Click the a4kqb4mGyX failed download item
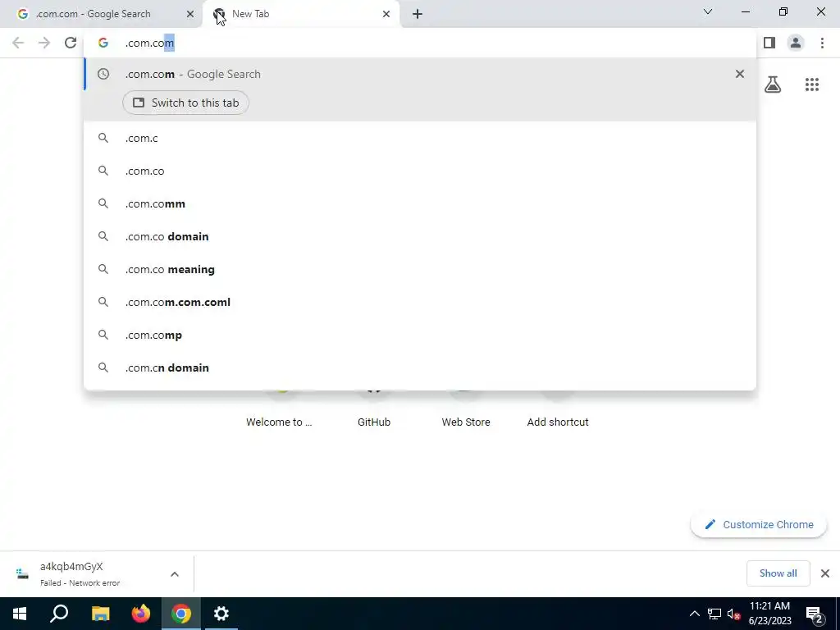840x630 pixels. (x=97, y=573)
